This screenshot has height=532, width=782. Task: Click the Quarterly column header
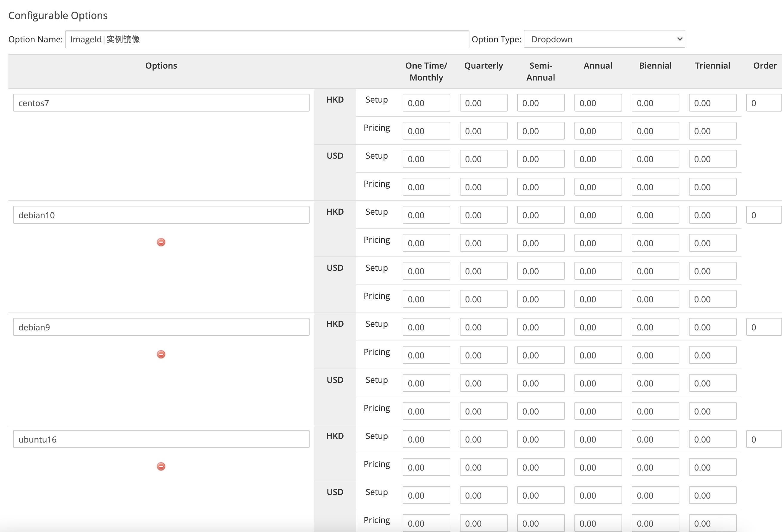coord(483,65)
